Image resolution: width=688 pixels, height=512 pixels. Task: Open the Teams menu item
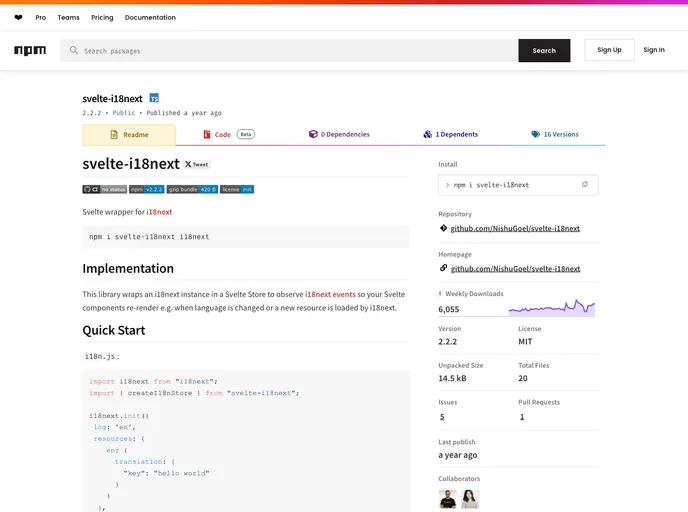pos(68,18)
